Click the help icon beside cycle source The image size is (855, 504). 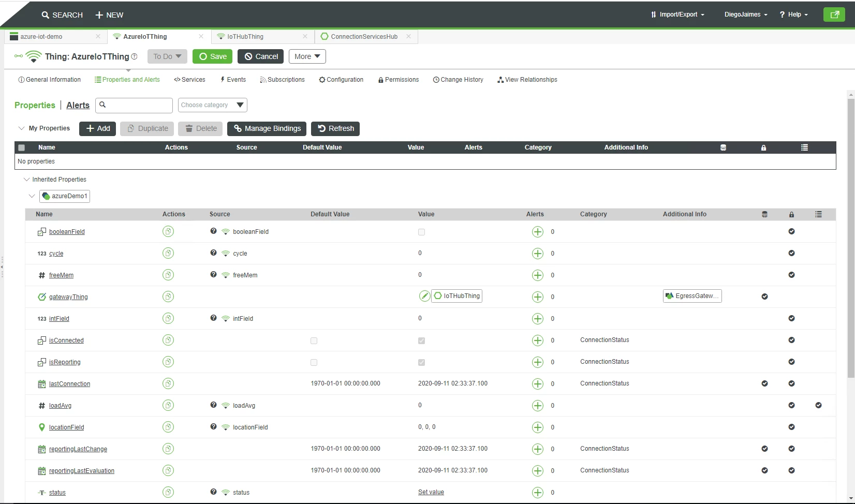pos(213,253)
